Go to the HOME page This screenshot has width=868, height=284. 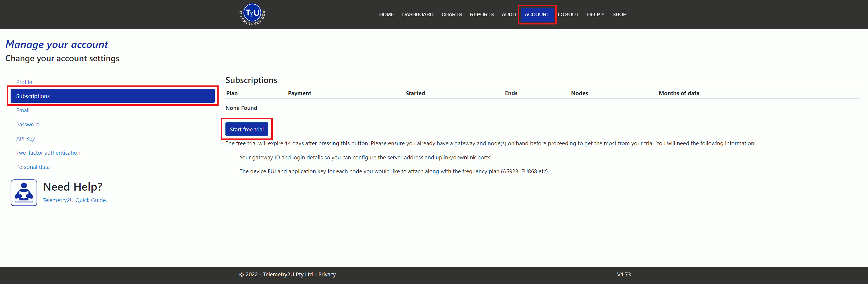386,14
